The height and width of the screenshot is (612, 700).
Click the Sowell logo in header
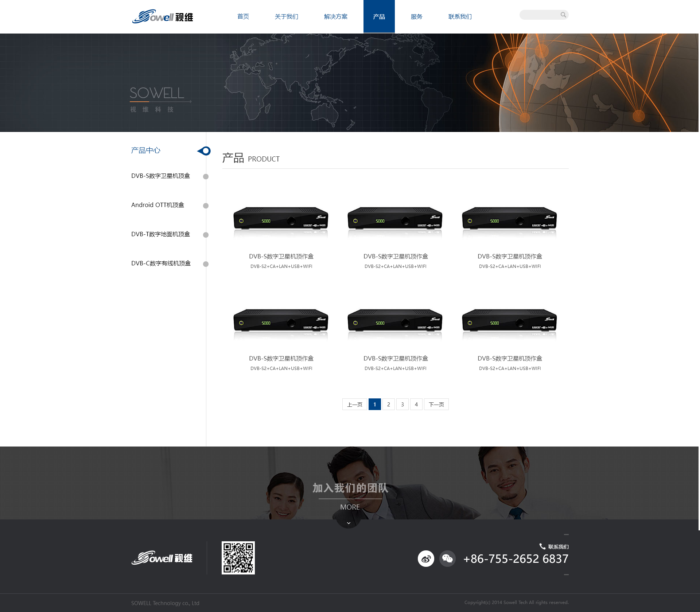tap(163, 17)
